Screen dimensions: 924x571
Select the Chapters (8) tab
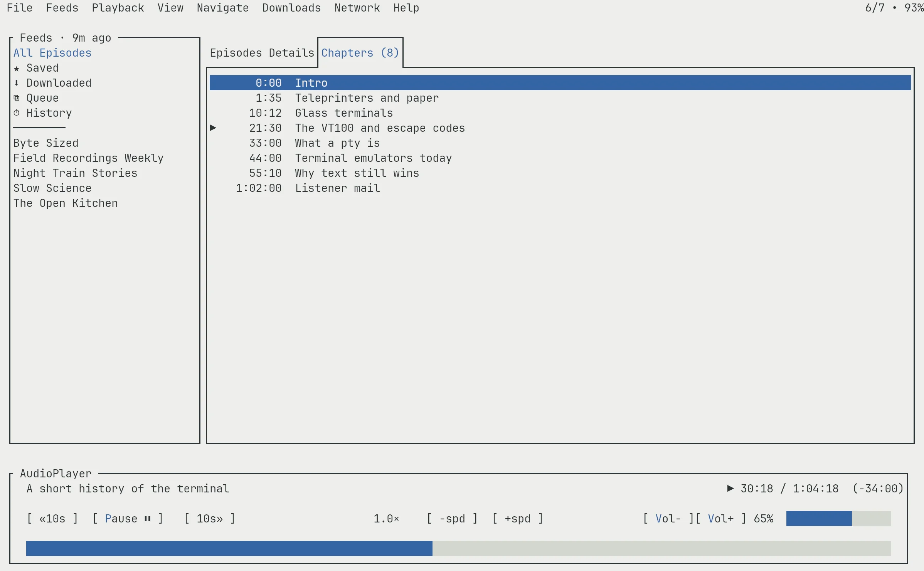pyautogui.click(x=360, y=53)
